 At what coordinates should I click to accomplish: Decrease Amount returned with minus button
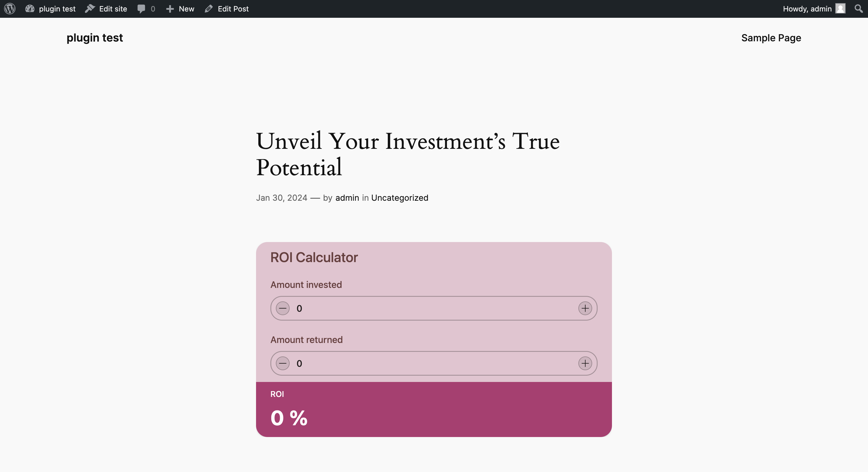tap(283, 363)
